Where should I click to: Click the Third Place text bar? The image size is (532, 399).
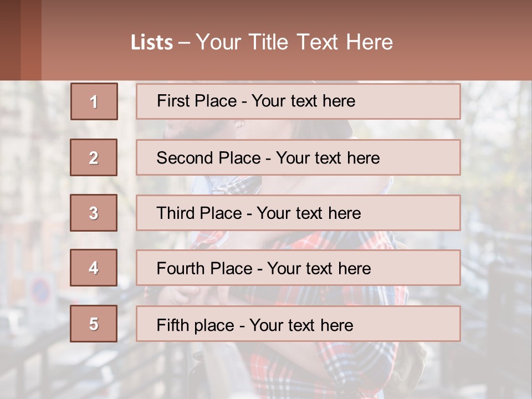(x=298, y=213)
